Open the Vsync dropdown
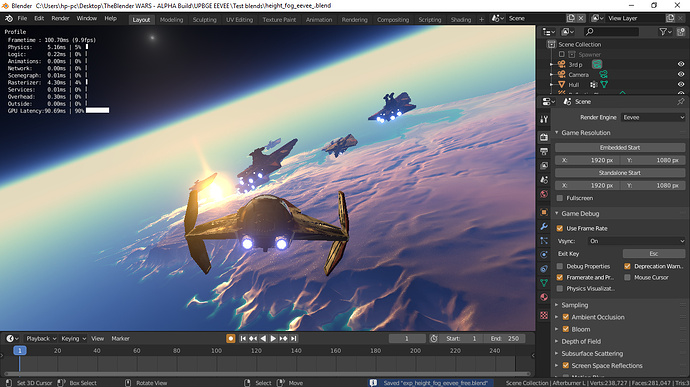 coord(636,241)
